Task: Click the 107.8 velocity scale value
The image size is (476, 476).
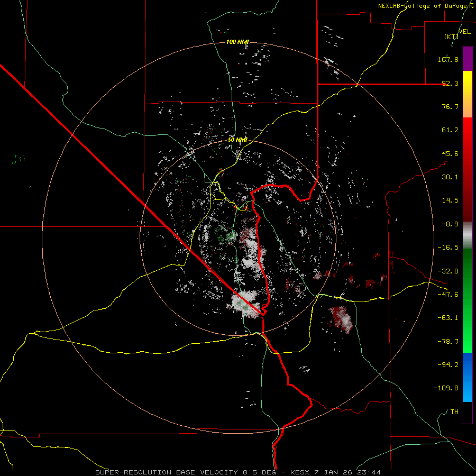Action: [448, 59]
